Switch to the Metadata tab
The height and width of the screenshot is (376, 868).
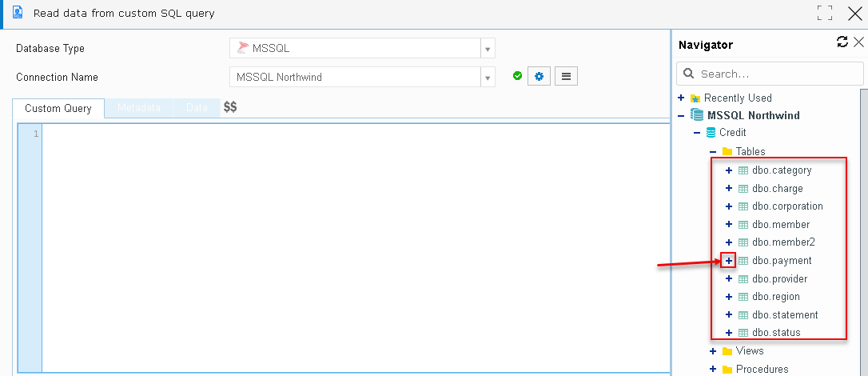(x=139, y=108)
